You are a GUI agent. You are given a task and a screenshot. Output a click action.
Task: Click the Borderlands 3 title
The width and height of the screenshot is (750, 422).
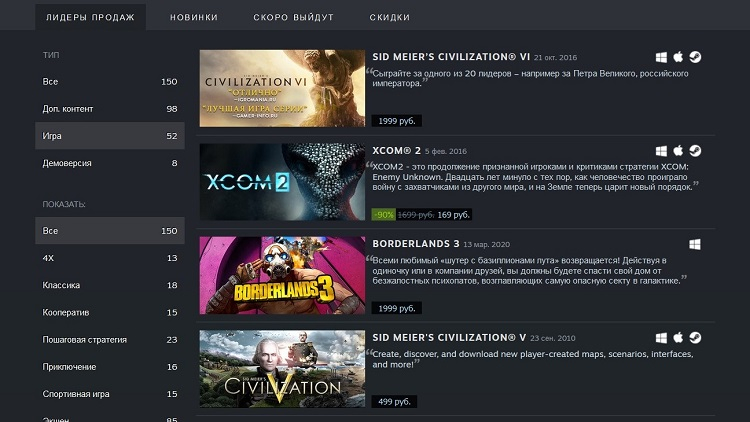[416, 244]
